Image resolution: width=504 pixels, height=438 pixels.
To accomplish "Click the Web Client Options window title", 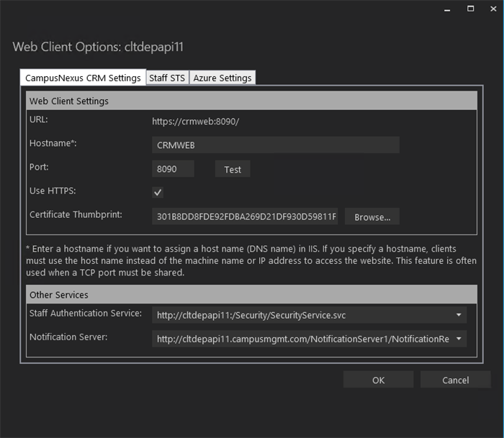I will pos(98,47).
